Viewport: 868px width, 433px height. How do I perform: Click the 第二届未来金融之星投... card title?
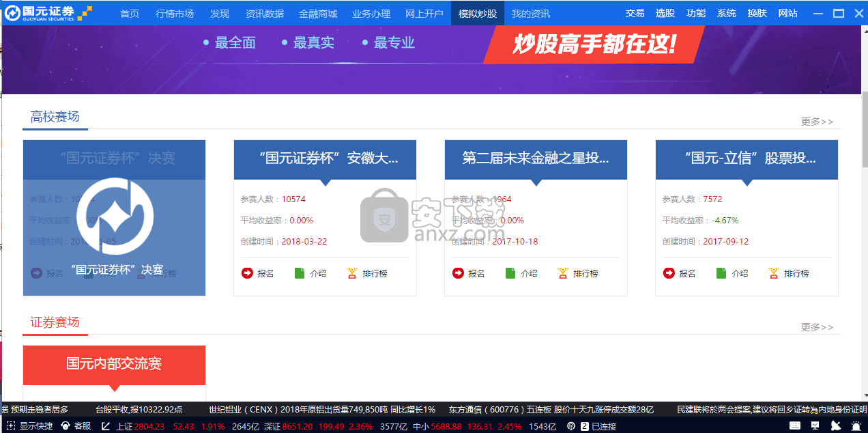pos(536,158)
